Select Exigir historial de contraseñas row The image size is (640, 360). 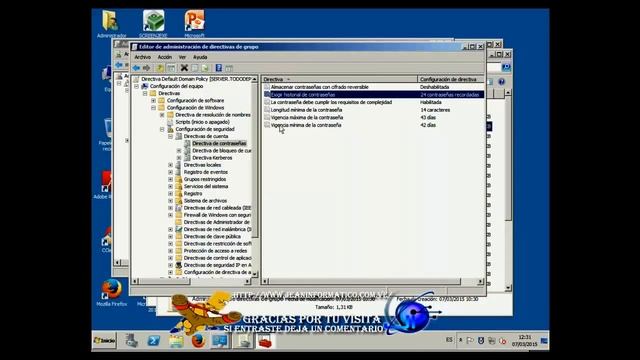373,95
